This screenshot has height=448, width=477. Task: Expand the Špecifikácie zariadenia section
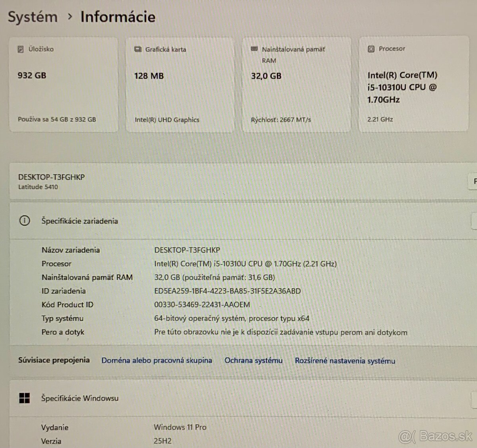click(x=238, y=221)
